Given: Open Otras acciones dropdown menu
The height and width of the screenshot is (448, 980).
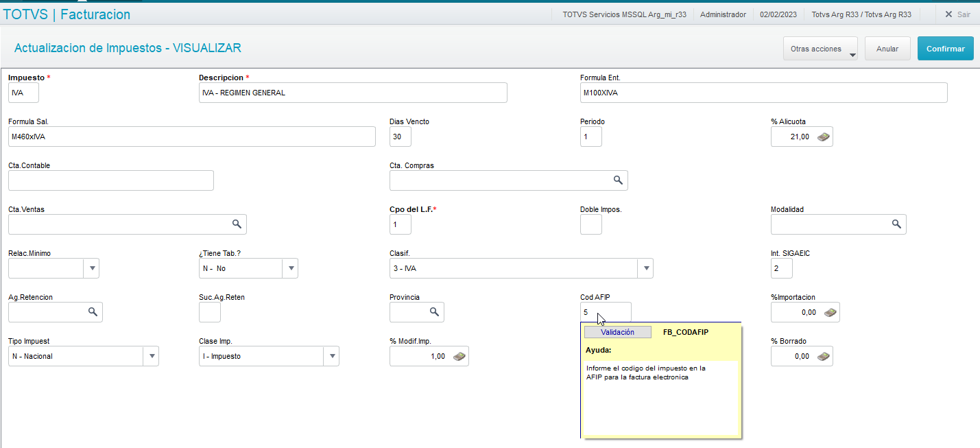Looking at the screenshot, I should 820,49.
